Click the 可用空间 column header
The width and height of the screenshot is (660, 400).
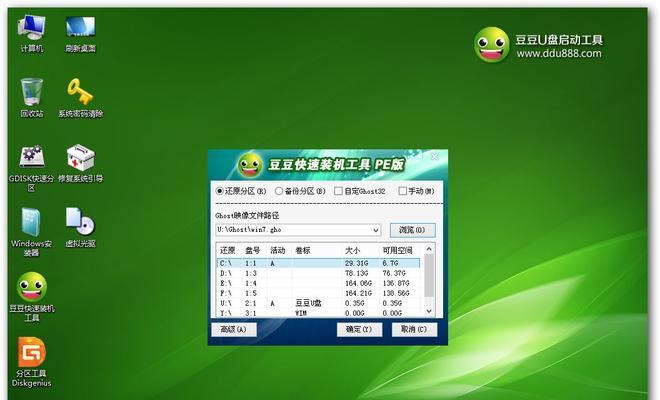click(397, 251)
